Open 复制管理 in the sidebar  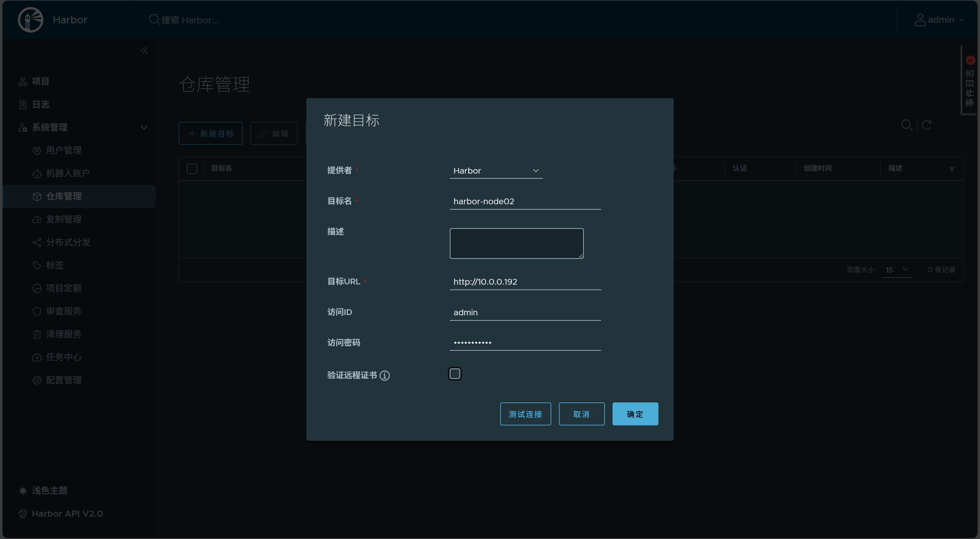pos(63,219)
